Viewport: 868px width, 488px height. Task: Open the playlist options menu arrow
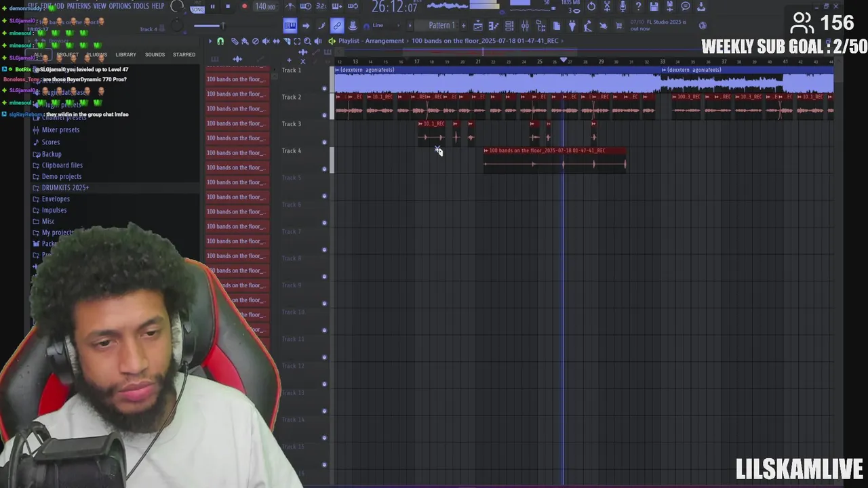click(x=210, y=41)
